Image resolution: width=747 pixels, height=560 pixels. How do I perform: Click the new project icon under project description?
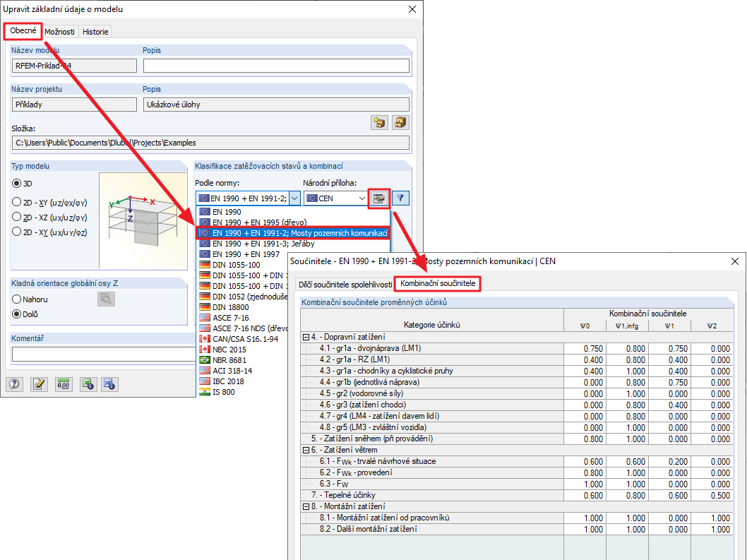pyautogui.click(x=379, y=122)
